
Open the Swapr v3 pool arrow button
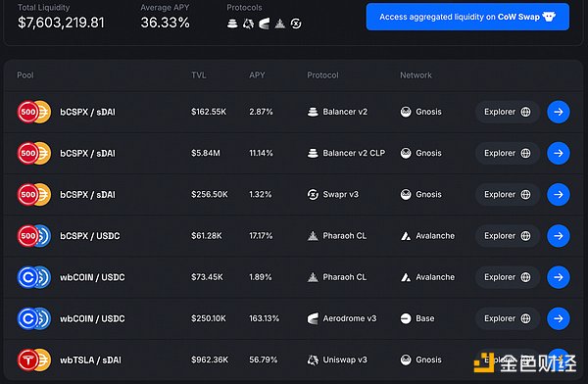coord(559,194)
